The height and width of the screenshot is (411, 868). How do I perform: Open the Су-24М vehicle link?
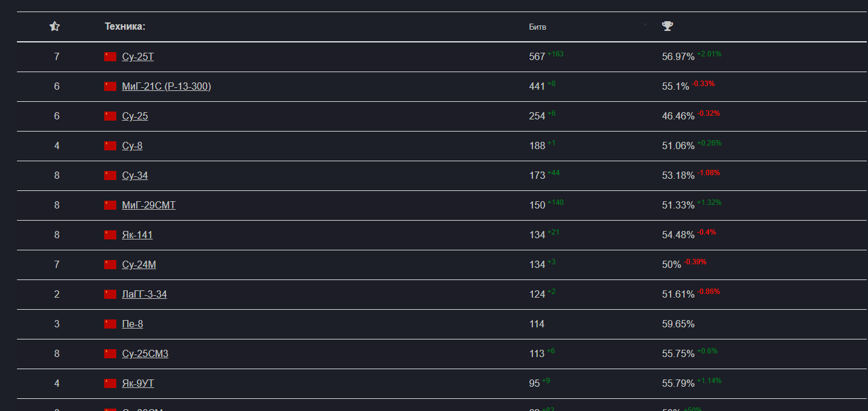pos(139,264)
